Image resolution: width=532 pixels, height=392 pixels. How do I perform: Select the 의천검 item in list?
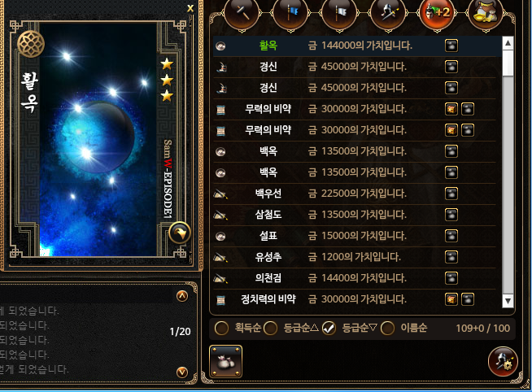click(355, 278)
